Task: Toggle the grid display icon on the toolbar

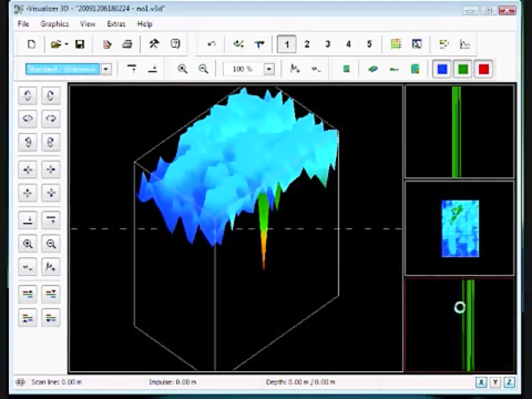Action: [x=397, y=44]
